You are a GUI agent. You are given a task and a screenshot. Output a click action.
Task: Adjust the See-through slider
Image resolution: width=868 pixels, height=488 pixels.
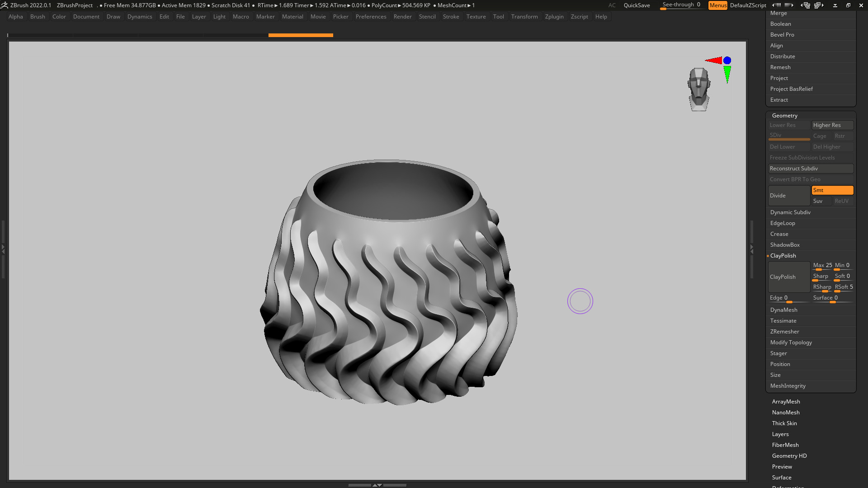click(681, 5)
